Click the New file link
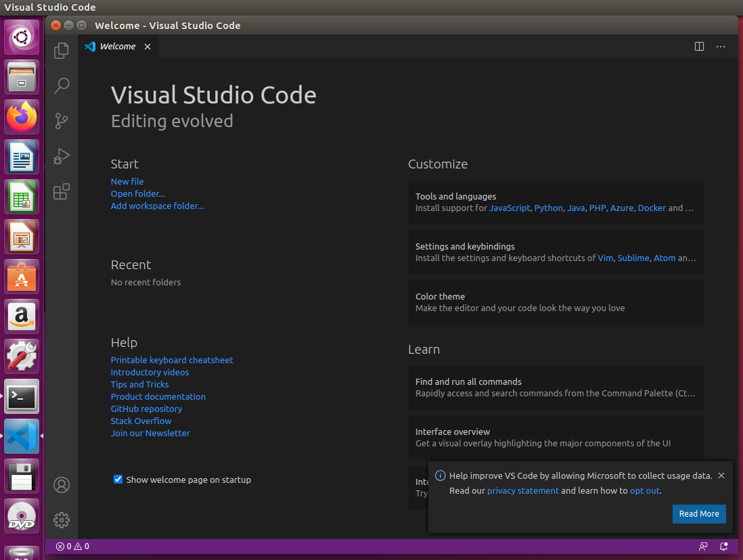 pos(127,181)
